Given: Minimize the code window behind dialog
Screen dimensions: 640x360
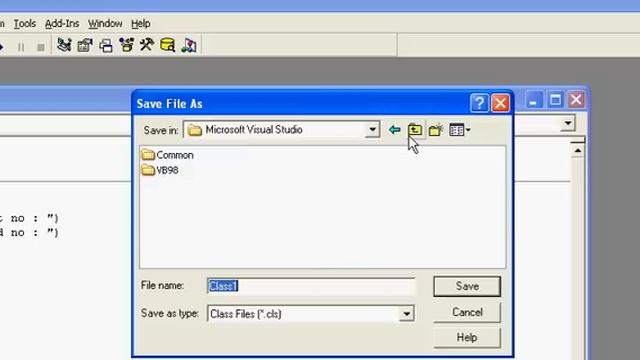Looking at the screenshot, I should point(533,100).
